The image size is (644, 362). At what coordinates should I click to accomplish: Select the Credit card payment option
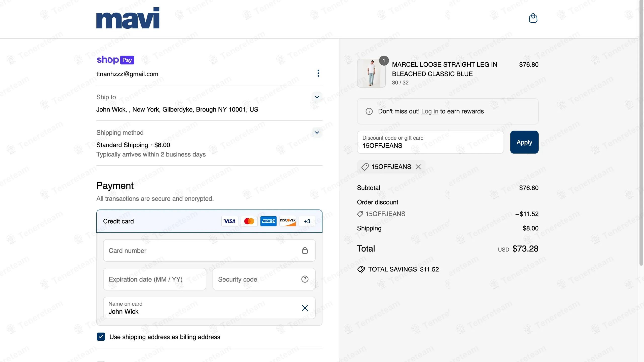[x=209, y=221]
